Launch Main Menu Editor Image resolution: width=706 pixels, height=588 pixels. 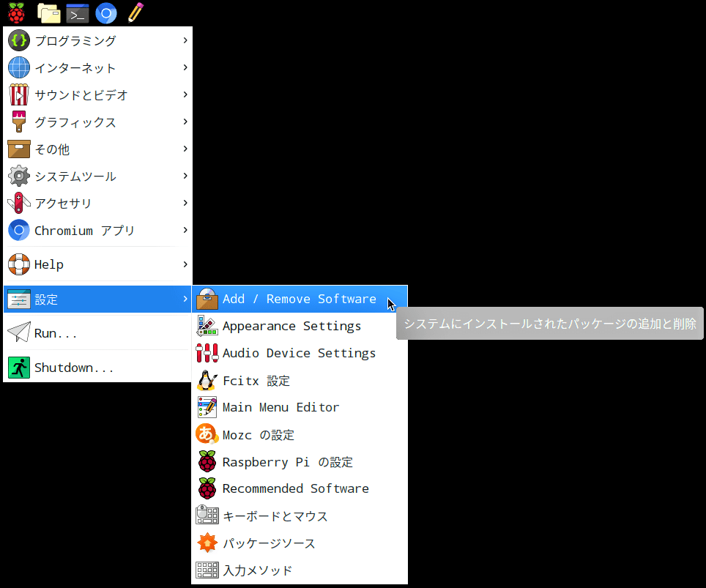(300, 407)
